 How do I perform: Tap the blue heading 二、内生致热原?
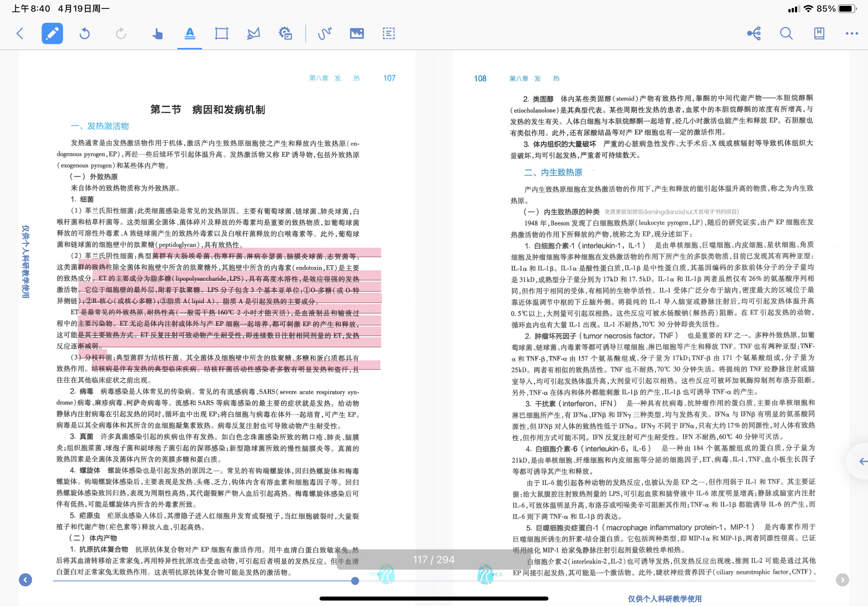[x=553, y=172]
